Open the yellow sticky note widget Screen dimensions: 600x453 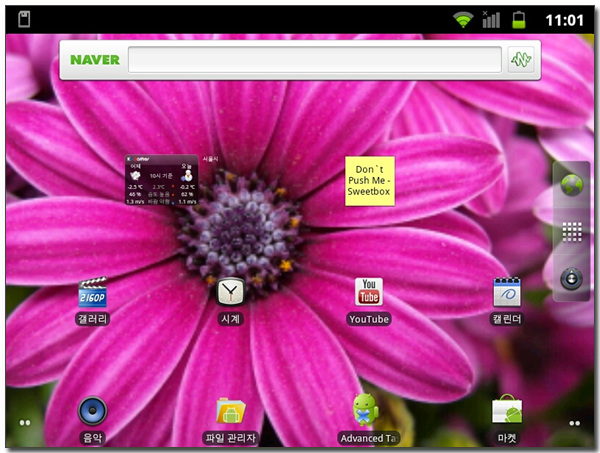pyautogui.click(x=369, y=181)
